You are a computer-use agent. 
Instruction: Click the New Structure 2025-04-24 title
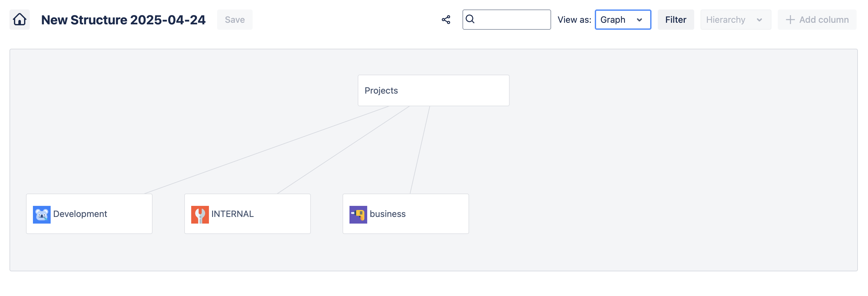point(123,20)
